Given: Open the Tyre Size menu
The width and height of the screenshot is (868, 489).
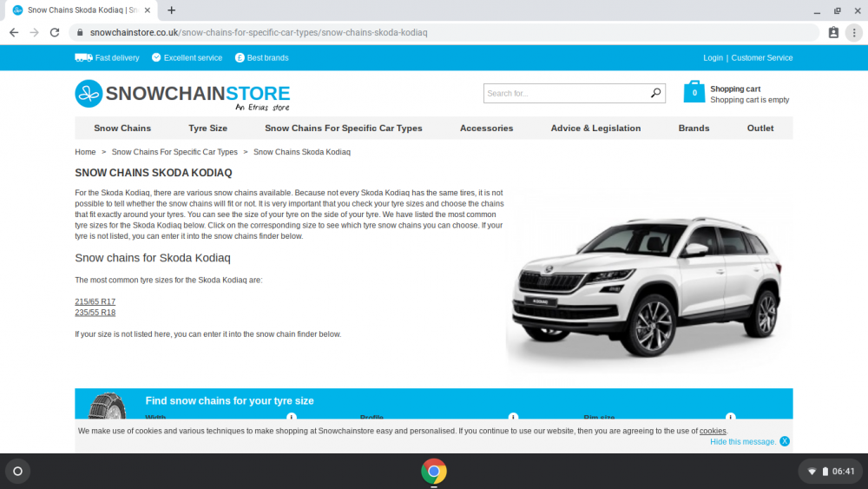Looking at the screenshot, I should (207, 128).
